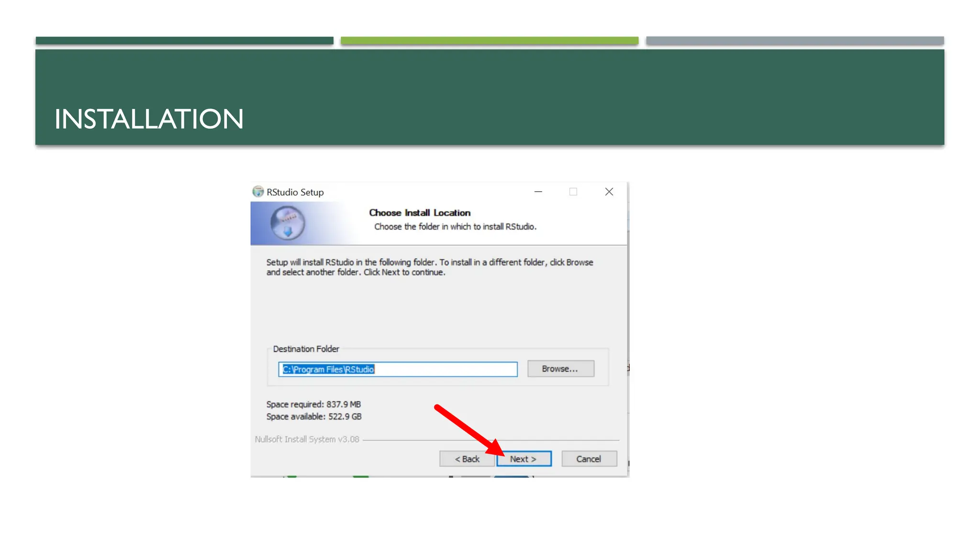Image resolution: width=980 pixels, height=551 pixels.
Task: Cancel the RStudio installation
Action: point(589,459)
